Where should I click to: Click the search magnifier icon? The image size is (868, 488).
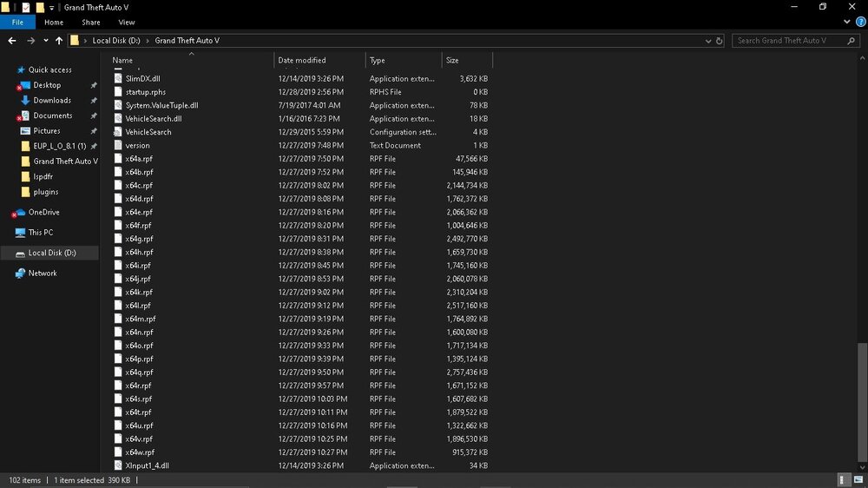coord(851,41)
